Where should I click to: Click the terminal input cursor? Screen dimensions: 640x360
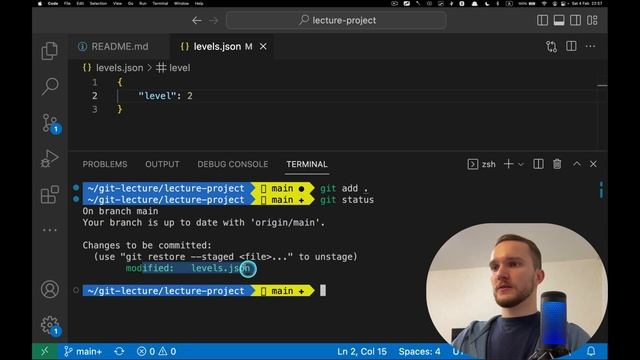323,291
